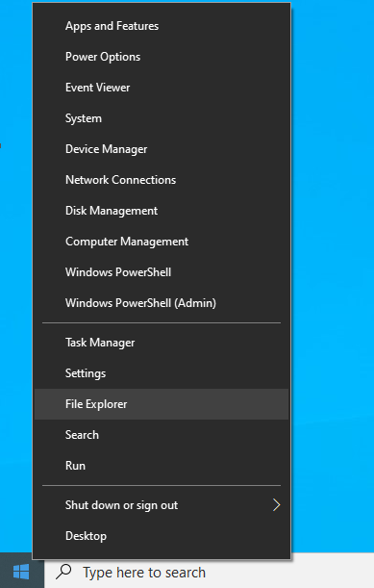Click the Windows Start button
Image resolution: width=374 pixels, height=588 pixels.
tap(21, 572)
